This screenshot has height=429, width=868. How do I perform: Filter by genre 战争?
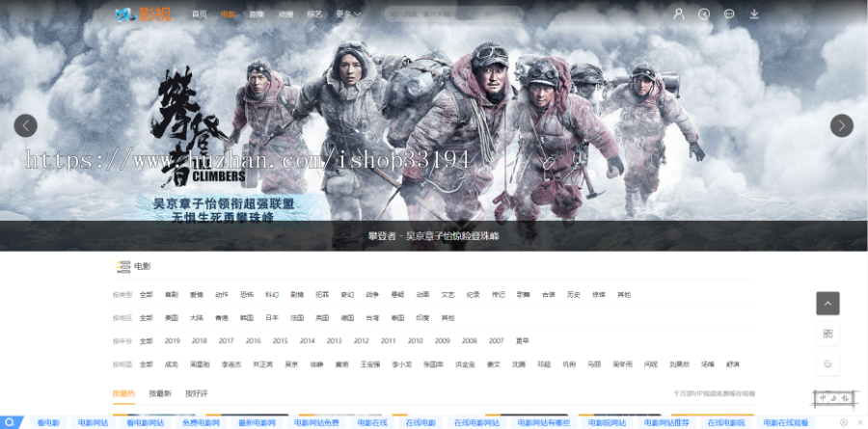tap(372, 295)
